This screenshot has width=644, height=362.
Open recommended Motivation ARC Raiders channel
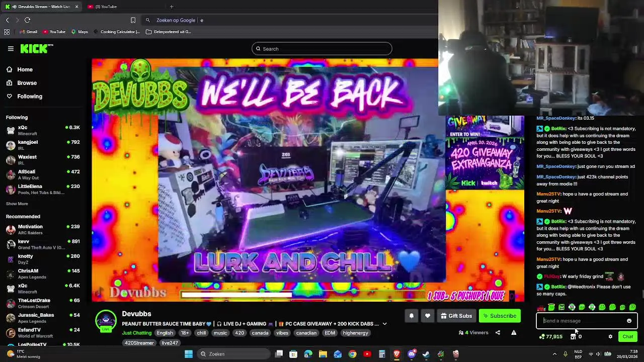pos(43,230)
